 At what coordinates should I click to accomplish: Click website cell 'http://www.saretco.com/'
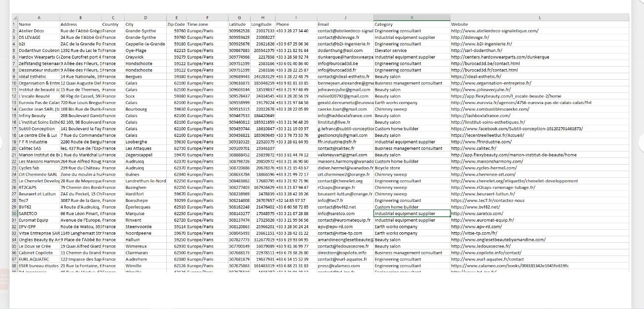(x=539, y=214)
